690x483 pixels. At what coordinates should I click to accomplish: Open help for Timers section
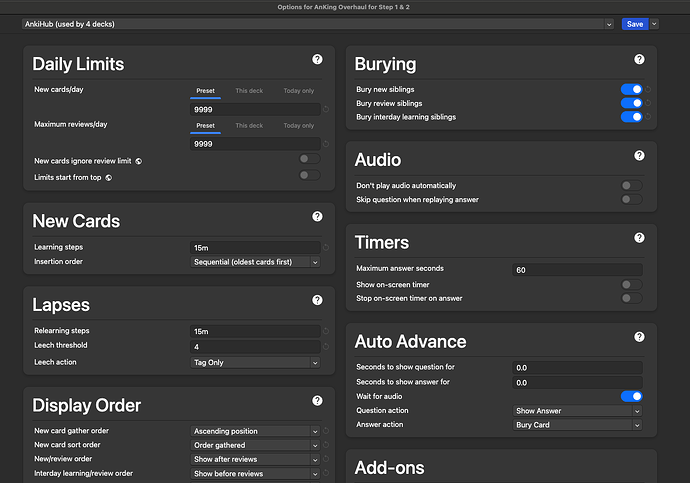(639, 238)
